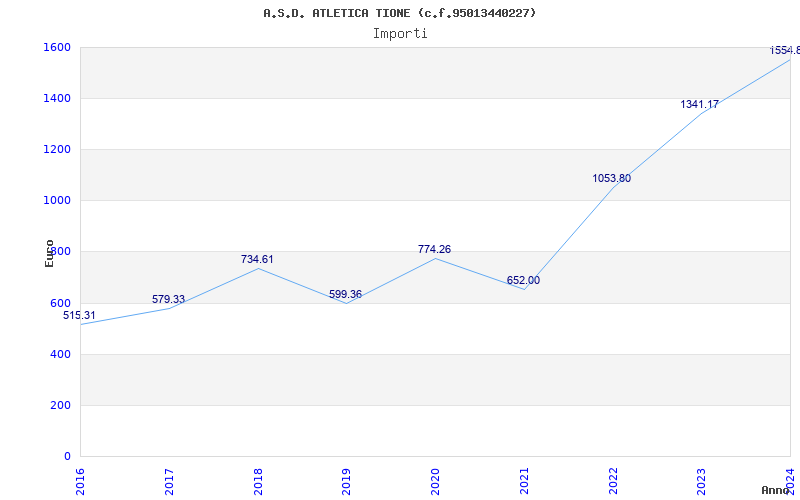Screen dimensions: 800x500
Task: Click the x-axis year 2021
Action: [524, 482]
